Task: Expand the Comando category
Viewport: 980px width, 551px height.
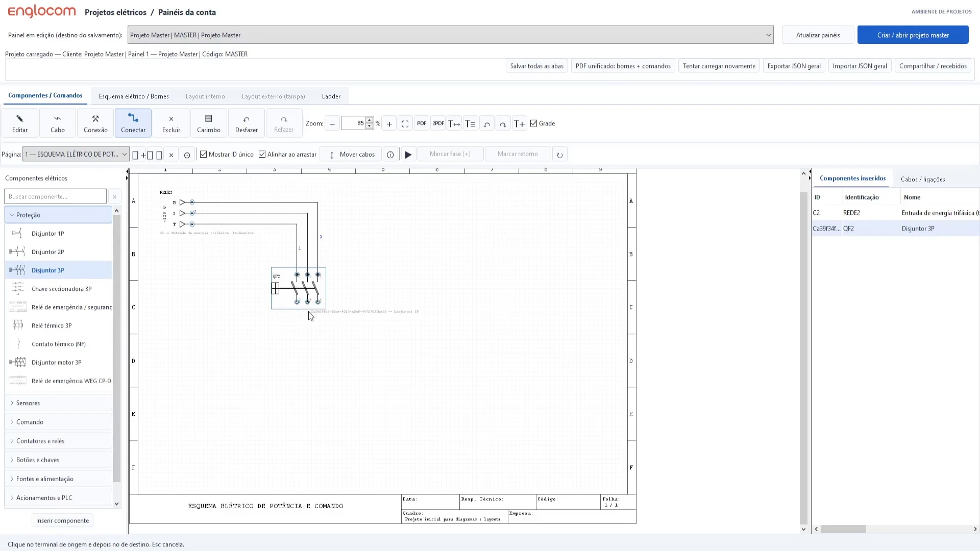Action: pyautogui.click(x=58, y=422)
